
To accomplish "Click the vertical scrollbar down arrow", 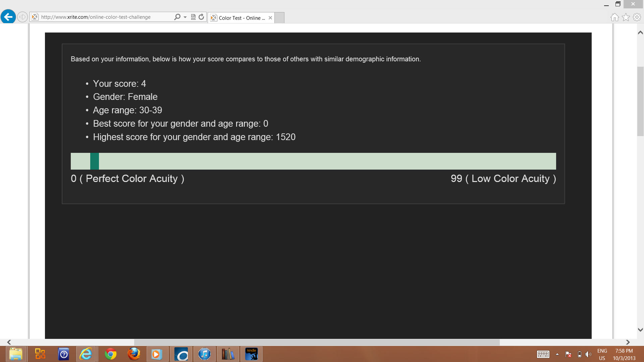I will pyautogui.click(x=640, y=330).
